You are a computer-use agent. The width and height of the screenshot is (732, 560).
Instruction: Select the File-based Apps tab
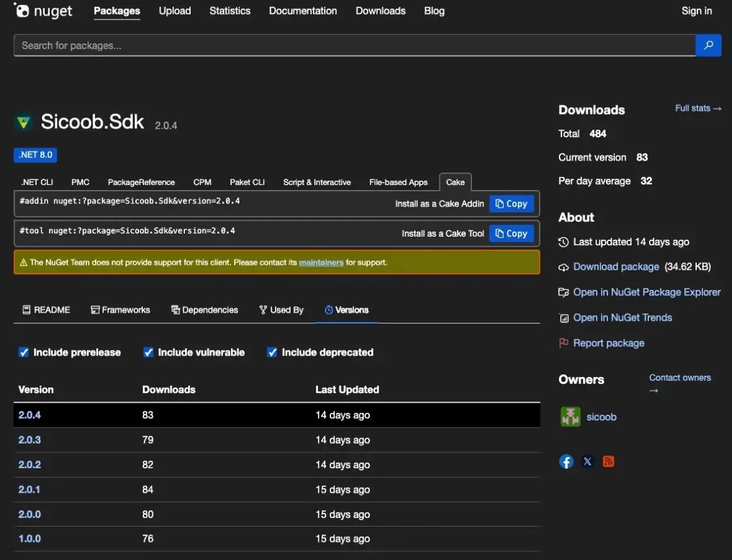(398, 182)
